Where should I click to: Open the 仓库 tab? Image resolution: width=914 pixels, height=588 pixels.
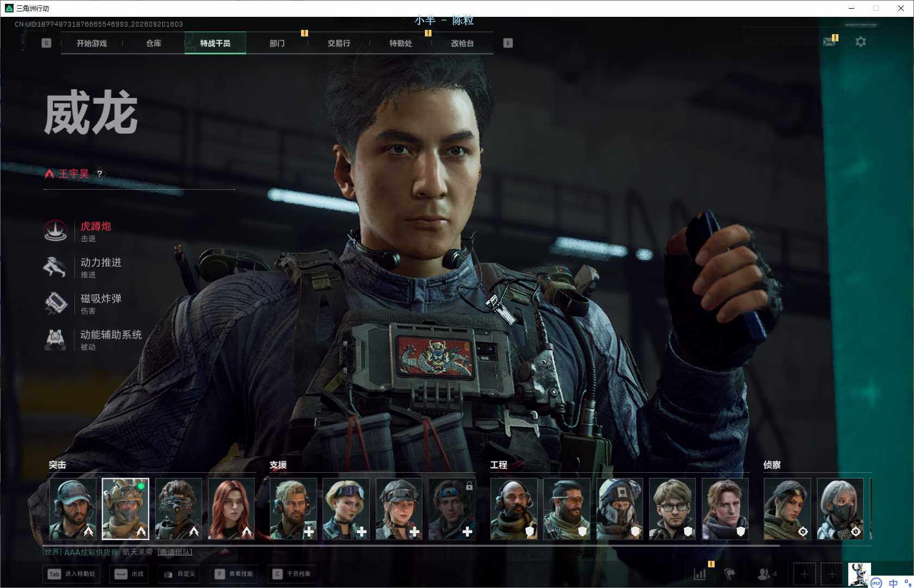pos(154,43)
